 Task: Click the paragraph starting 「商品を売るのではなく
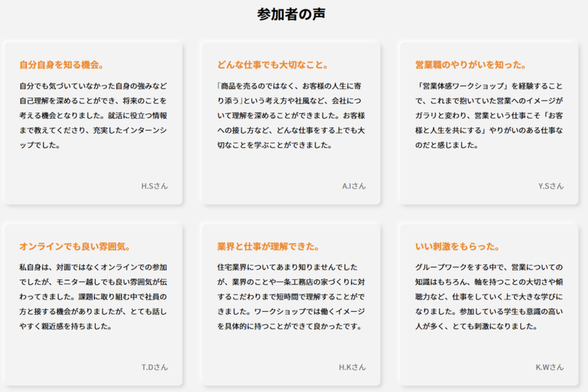point(291,115)
